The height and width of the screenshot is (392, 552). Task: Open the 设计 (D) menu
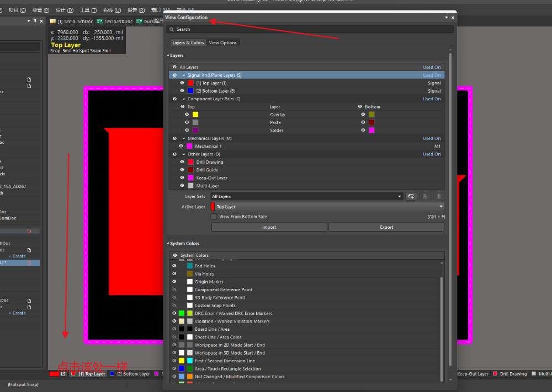65,10
